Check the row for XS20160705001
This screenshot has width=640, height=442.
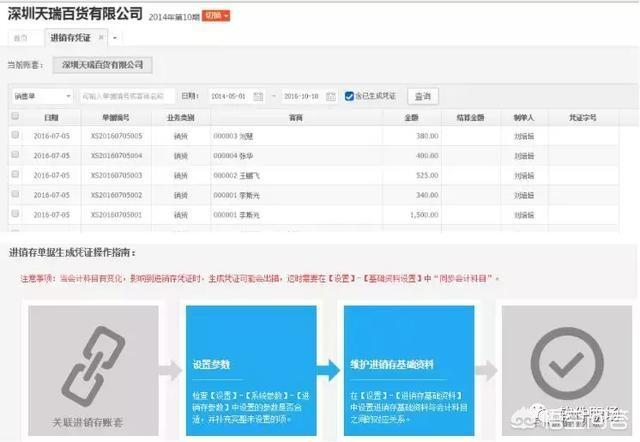[15, 214]
